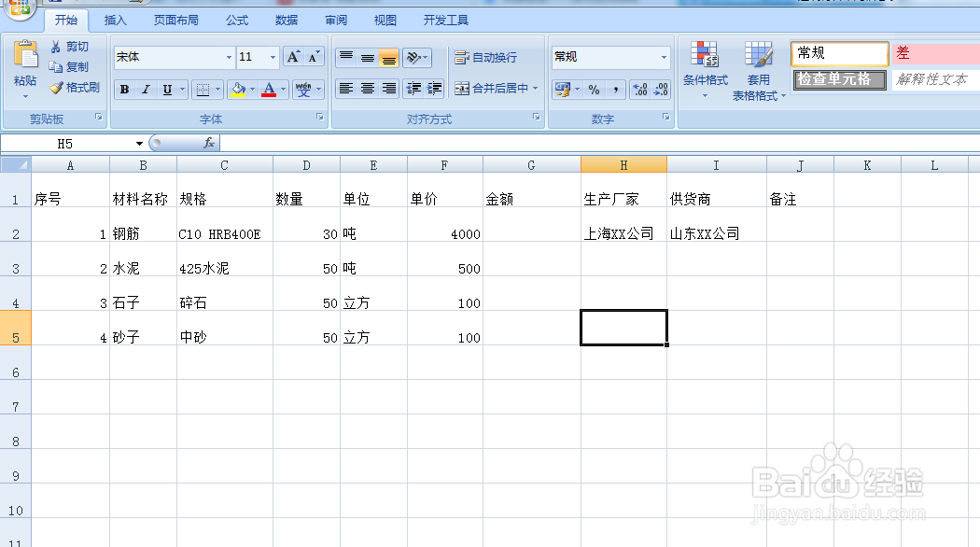Switch to the 数据 ribbon tab
Viewport: 980px width, 547px height.
pyautogui.click(x=287, y=20)
